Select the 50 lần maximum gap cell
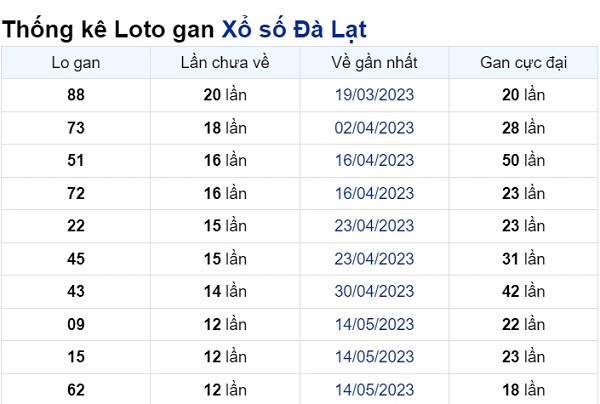This screenshot has height=404, width=600. pyautogui.click(x=523, y=160)
